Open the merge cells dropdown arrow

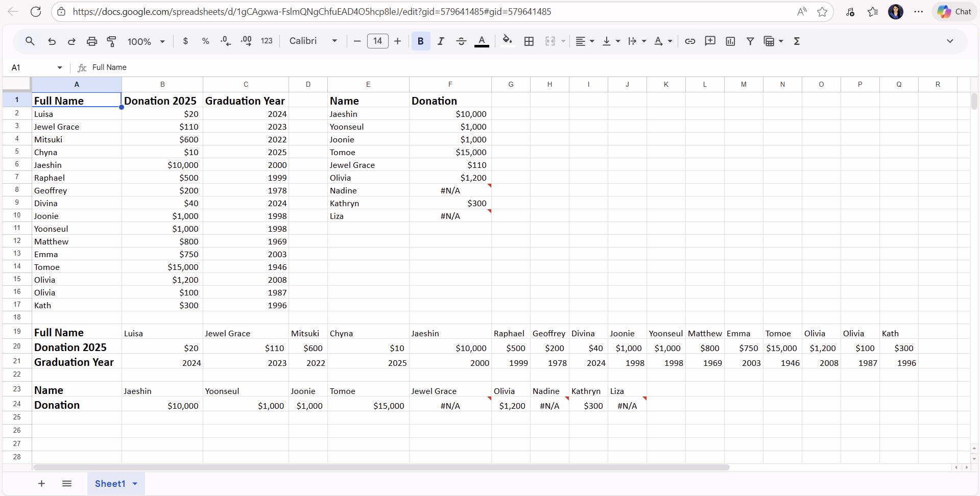pyautogui.click(x=562, y=41)
